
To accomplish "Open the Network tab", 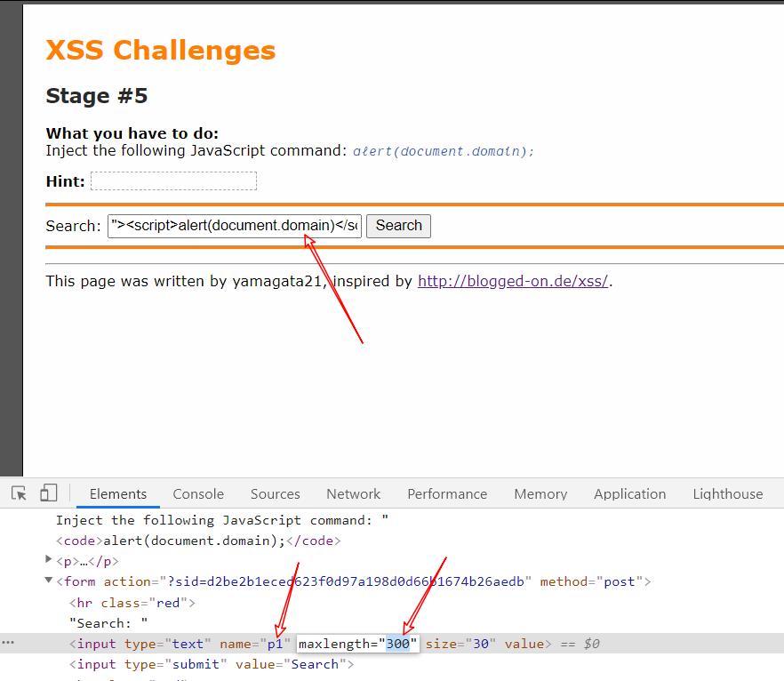I will [x=354, y=494].
